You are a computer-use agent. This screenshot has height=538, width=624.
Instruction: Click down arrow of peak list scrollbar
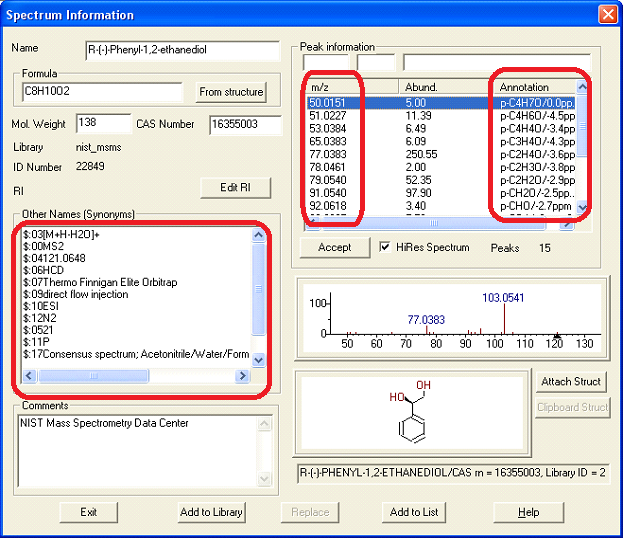point(582,207)
